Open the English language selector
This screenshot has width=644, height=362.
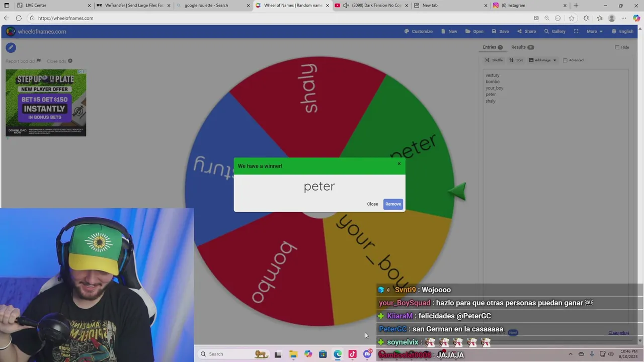(x=622, y=31)
